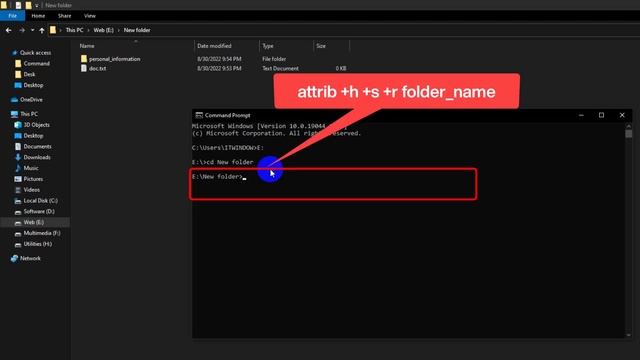Click the 3D Objects cube icon
This screenshot has width=640, height=360.
coord(18,125)
